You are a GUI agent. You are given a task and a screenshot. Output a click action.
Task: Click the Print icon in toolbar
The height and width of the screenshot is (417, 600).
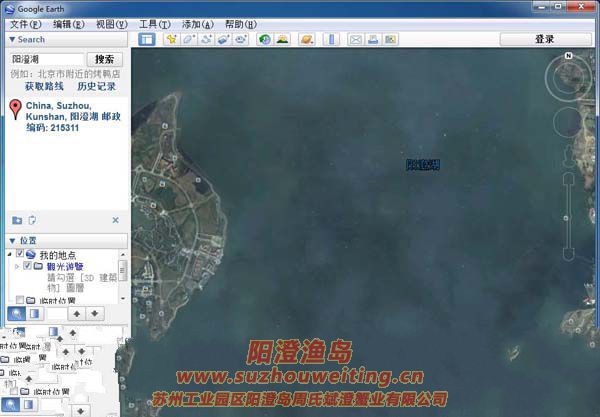click(372, 40)
